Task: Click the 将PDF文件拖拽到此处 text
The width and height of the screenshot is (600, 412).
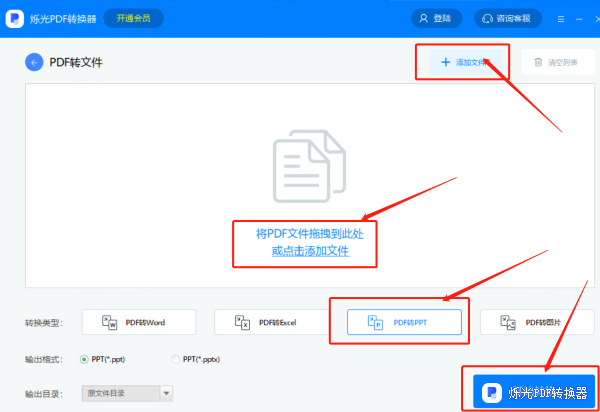Action: [x=310, y=233]
